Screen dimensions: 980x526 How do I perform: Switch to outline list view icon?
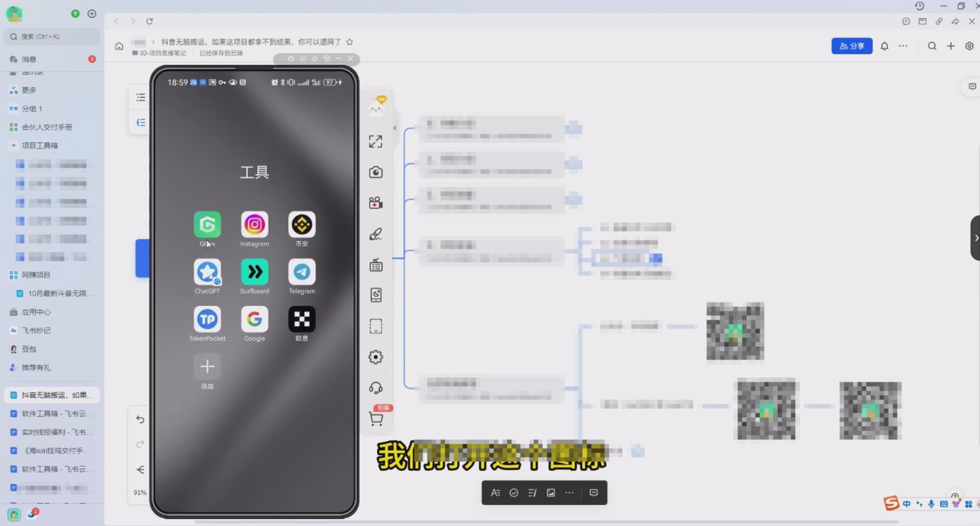[141, 97]
